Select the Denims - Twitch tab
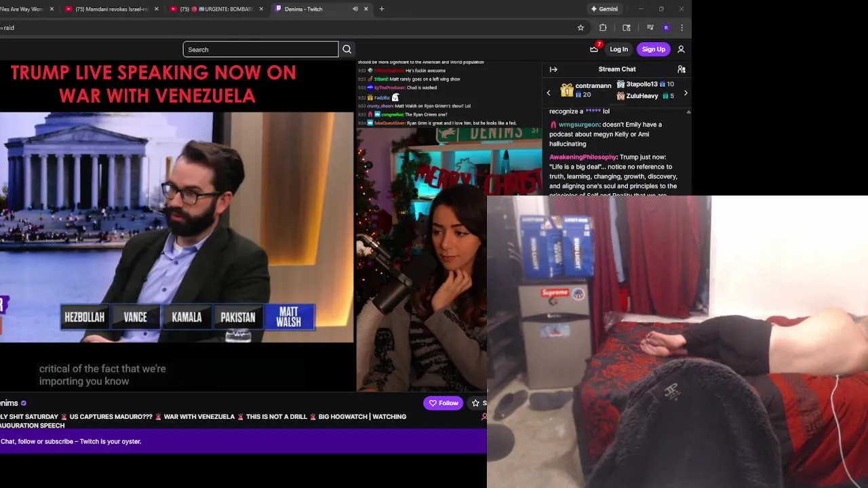 click(303, 9)
